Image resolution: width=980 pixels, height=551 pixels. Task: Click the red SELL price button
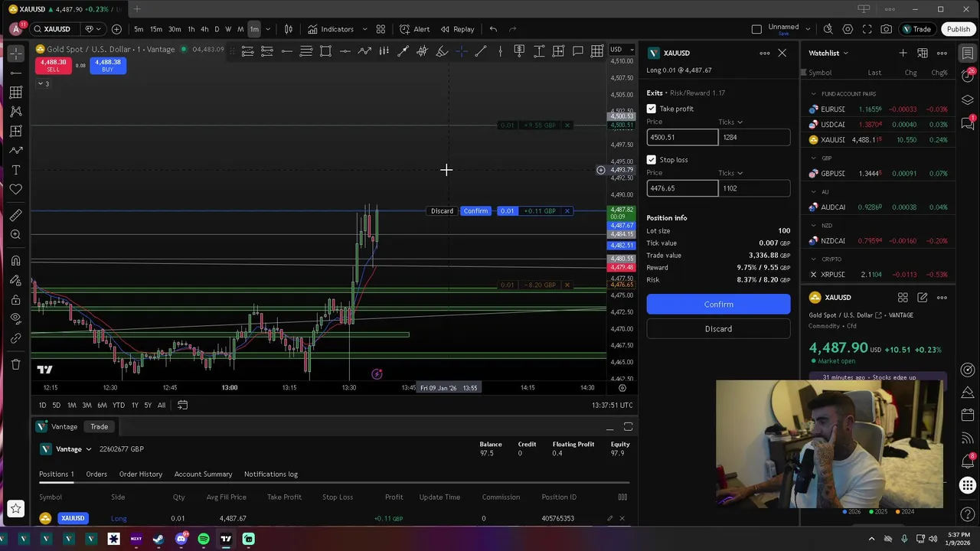[53, 66]
